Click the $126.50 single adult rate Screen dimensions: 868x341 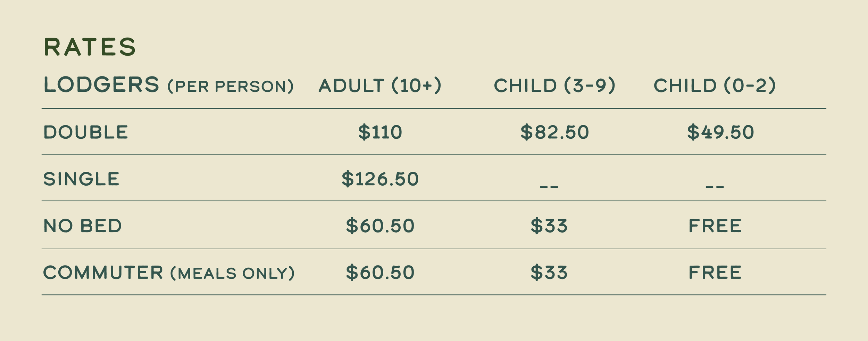(380, 179)
